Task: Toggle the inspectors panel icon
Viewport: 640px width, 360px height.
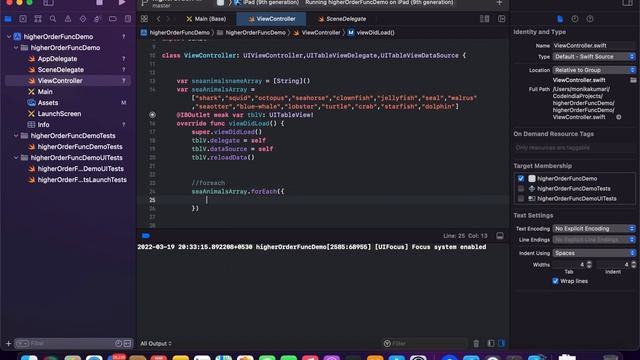Action: tap(627, 3)
